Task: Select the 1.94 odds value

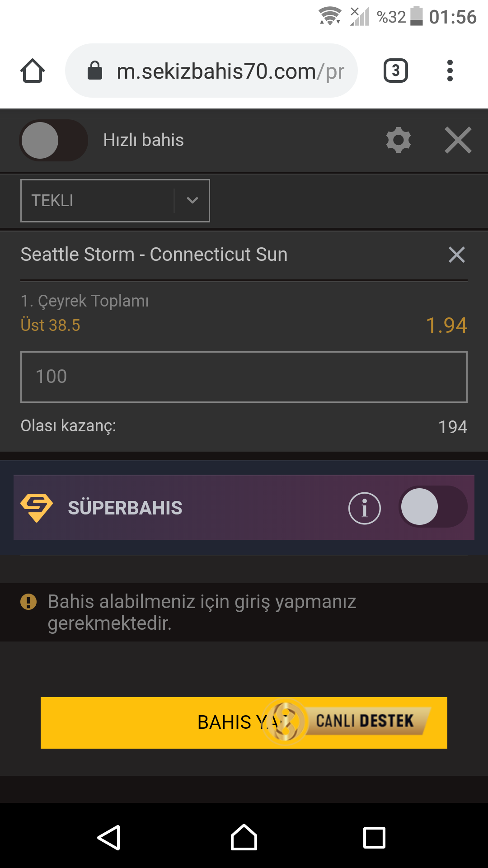Action: pyautogui.click(x=446, y=325)
